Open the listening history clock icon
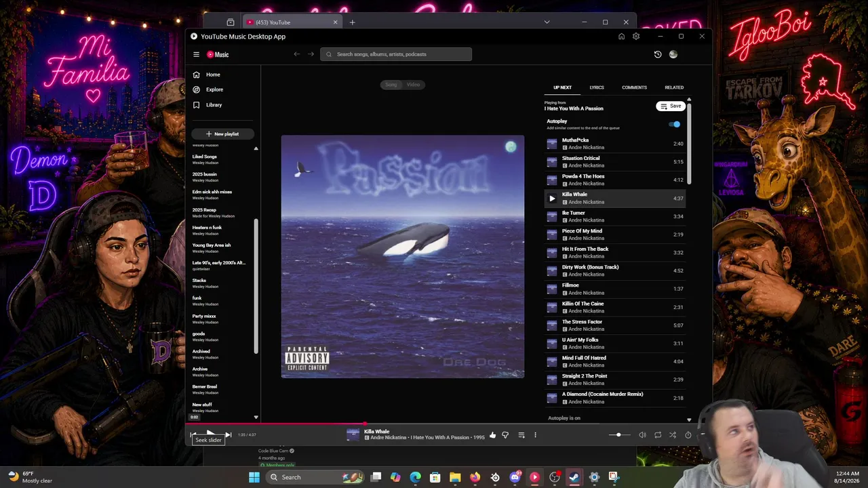This screenshot has height=488, width=868. tap(658, 54)
